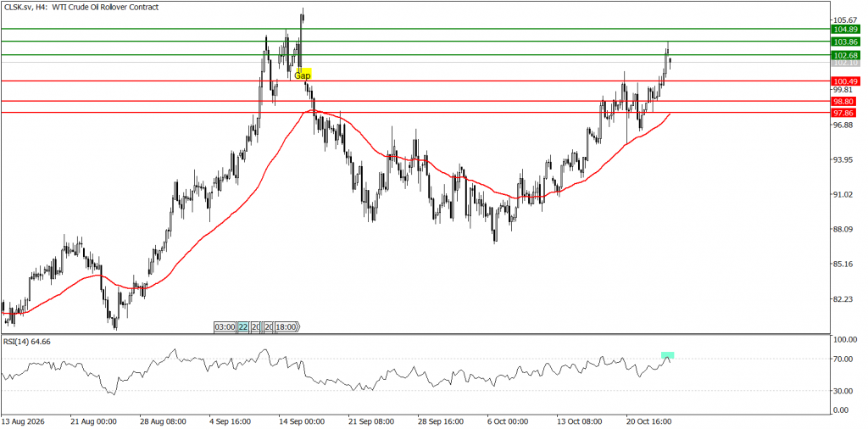Click the yellow Gap label on chart

pyautogui.click(x=303, y=75)
